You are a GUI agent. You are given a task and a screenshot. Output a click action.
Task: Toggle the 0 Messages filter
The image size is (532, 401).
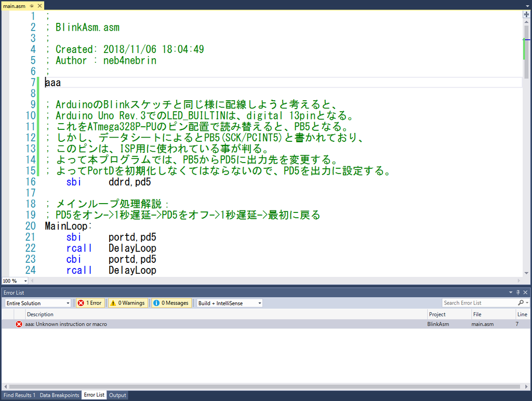point(171,303)
